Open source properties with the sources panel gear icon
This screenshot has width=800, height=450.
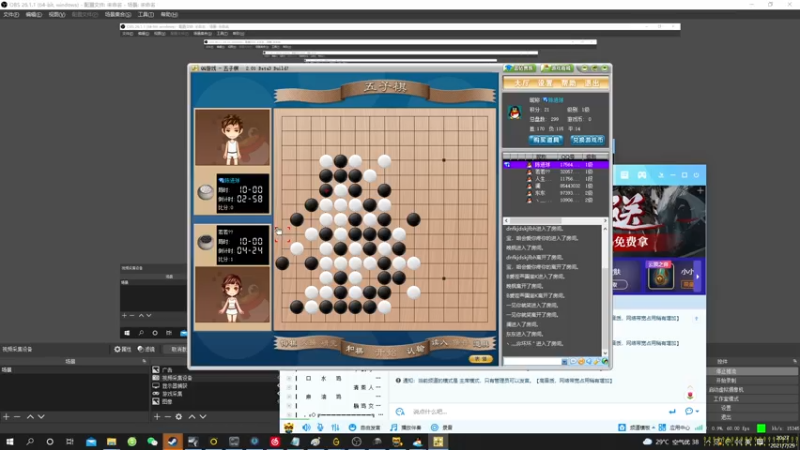[179, 416]
